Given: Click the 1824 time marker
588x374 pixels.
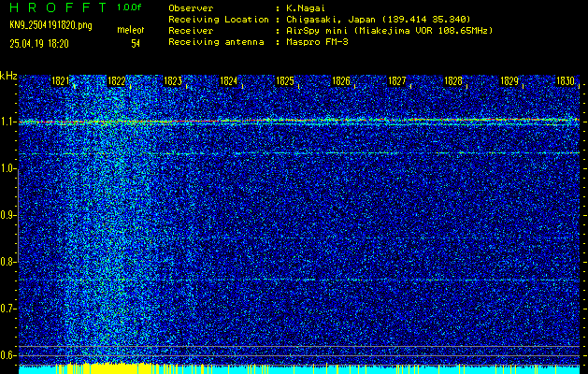Looking at the screenshot, I should point(229,81).
